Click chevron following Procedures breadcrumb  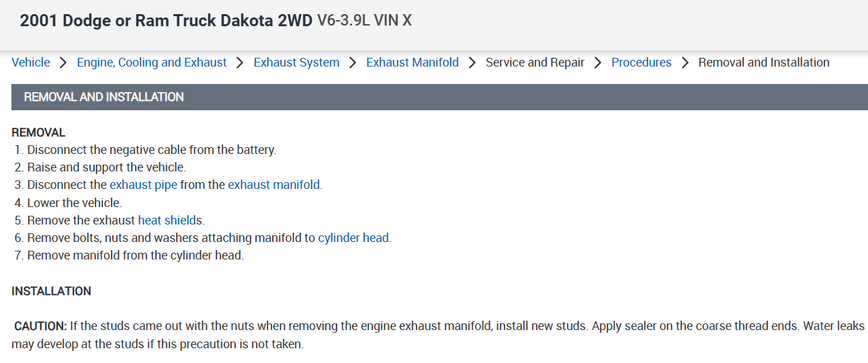tap(685, 63)
